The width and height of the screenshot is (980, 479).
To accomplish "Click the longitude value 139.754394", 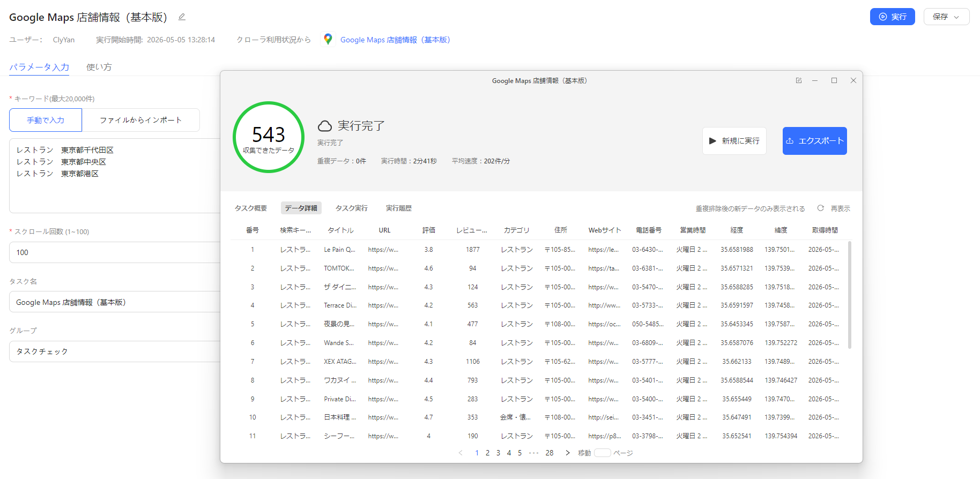I will click(x=781, y=436).
